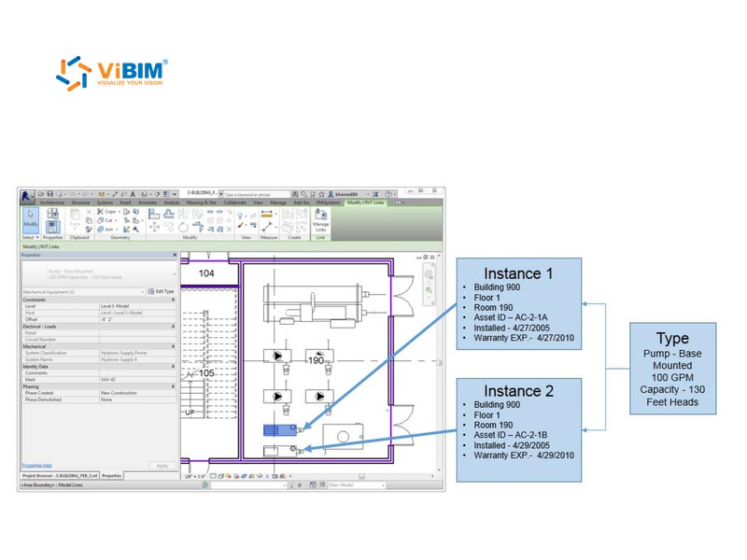
Task: Click the Worksets icon in status bar
Action: [204, 484]
